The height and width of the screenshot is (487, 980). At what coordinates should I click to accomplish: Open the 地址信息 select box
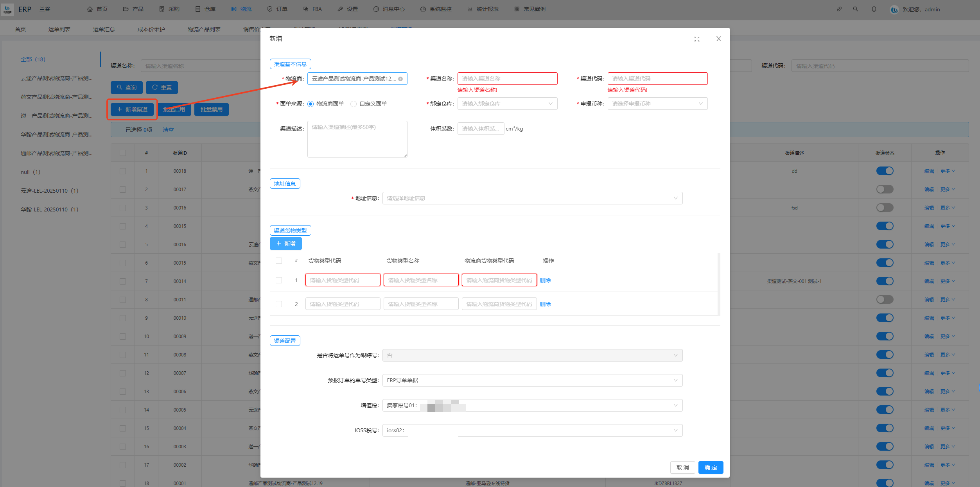tap(532, 198)
